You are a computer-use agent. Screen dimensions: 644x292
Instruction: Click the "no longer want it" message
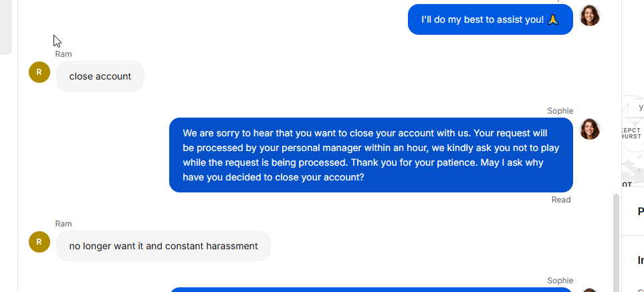(163, 246)
